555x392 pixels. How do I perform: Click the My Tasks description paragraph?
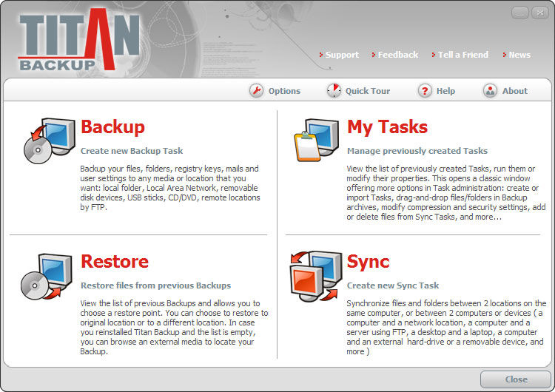click(x=446, y=193)
